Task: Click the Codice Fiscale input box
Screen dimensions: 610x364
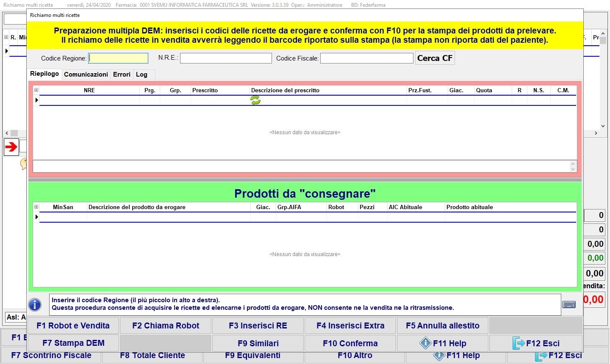Action: pos(366,58)
